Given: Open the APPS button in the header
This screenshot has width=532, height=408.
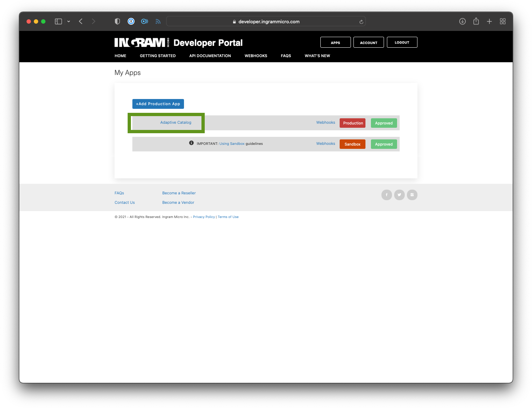Looking at the screenshot, I should 336,43.
